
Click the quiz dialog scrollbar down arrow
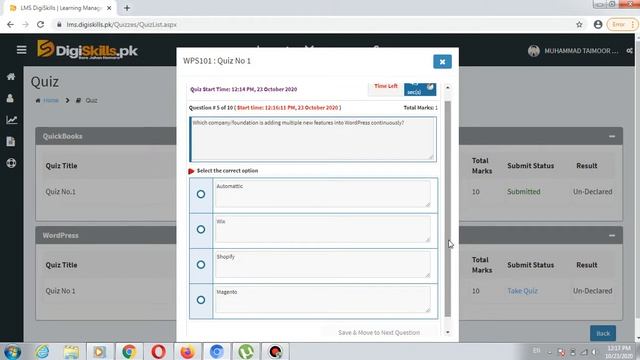click(x=448, y=332)
